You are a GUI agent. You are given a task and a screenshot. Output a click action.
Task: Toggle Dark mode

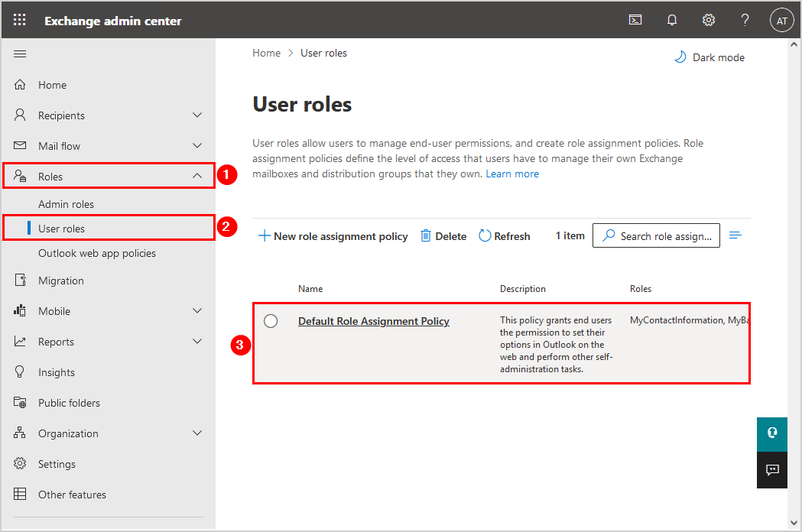tap(709, 57)
